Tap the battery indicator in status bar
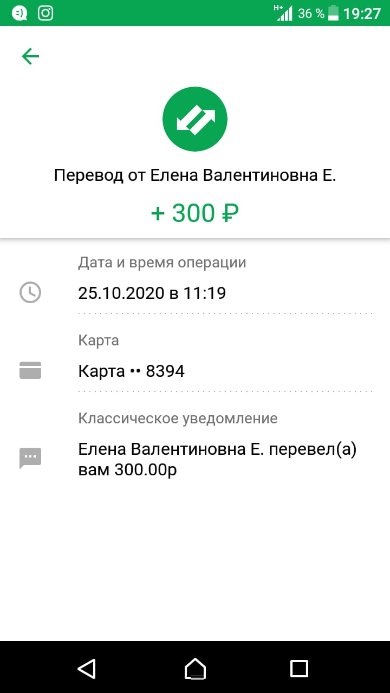Screen dimensions: 390x693 pos(334,13)
